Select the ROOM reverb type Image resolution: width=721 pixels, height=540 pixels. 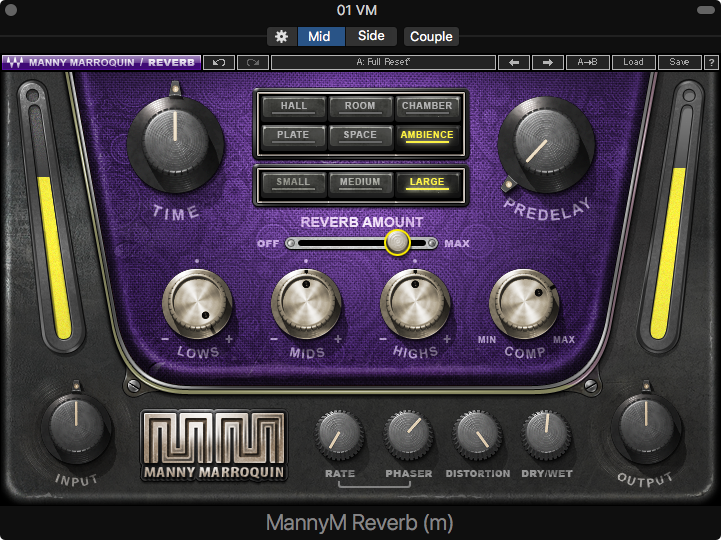360,106
